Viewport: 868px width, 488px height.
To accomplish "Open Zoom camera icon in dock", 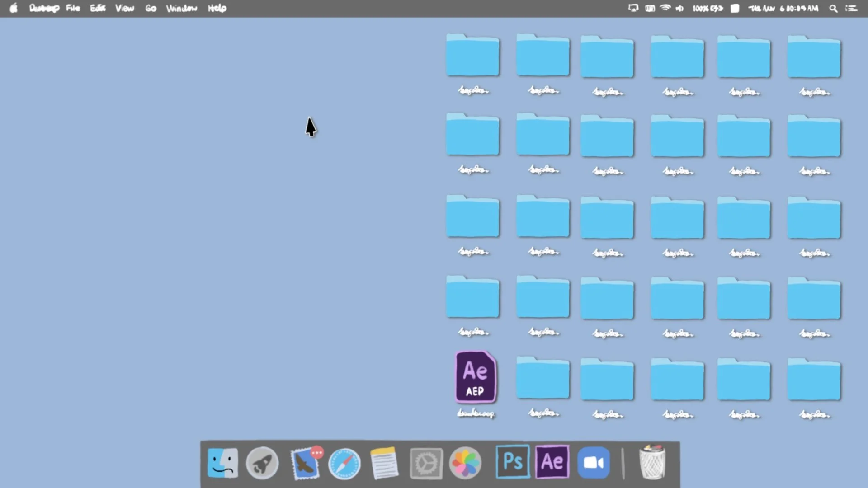I will [x=594, y=463].
